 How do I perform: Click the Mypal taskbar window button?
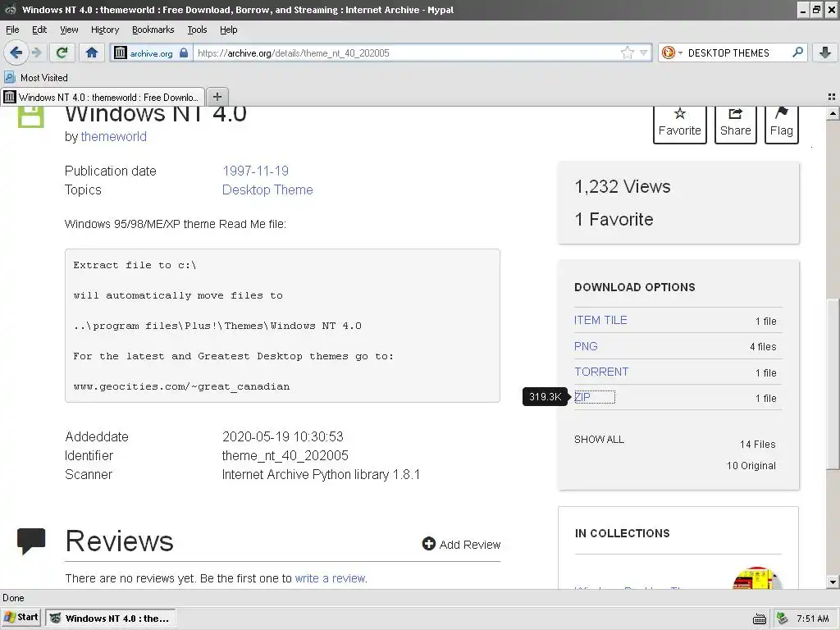click(111, 618)
